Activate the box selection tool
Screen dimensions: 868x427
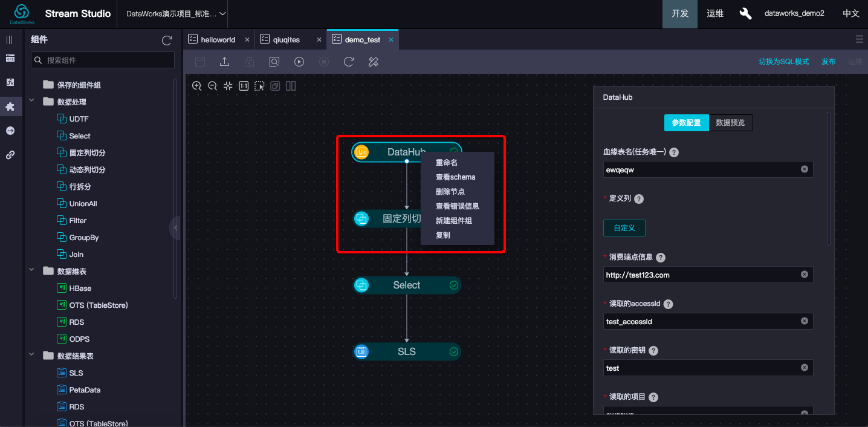259,86
